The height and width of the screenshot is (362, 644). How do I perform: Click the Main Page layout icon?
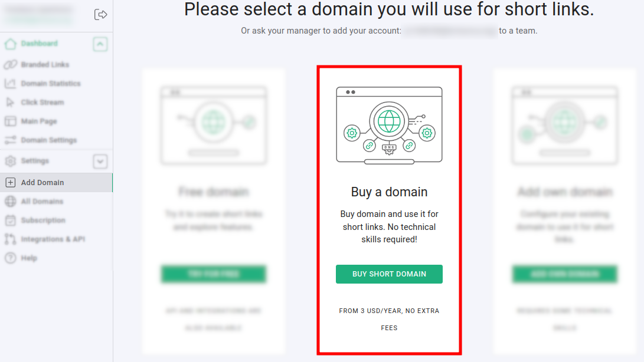10,121
